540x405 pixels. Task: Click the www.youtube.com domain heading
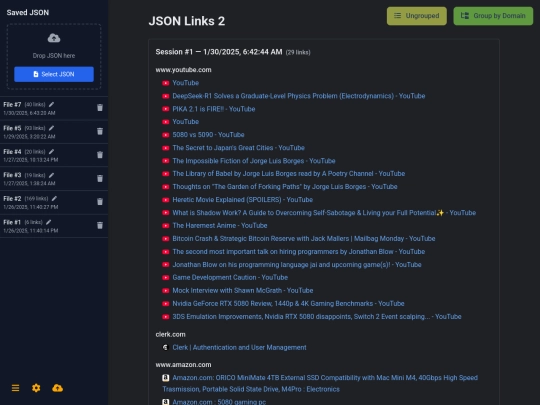click(x=183, y=70)
